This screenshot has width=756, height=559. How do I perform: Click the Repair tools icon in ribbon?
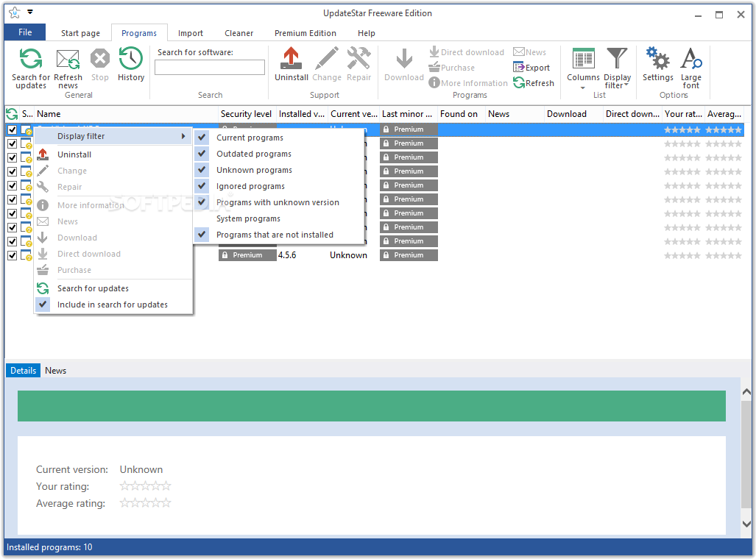click(358, 59)
